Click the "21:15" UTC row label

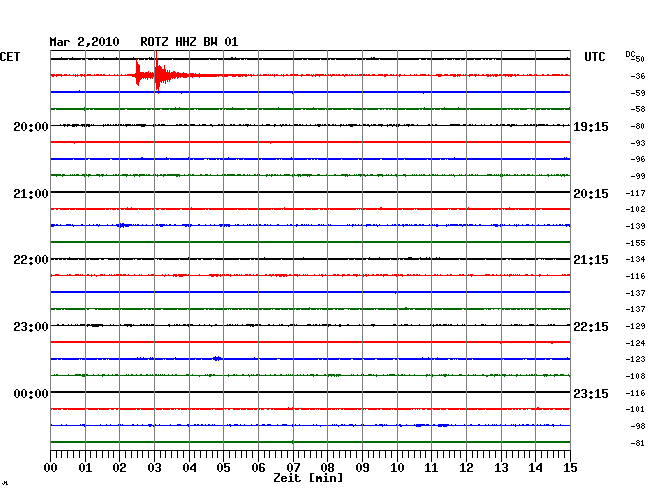pyautogui.click(x=591, y=260)
